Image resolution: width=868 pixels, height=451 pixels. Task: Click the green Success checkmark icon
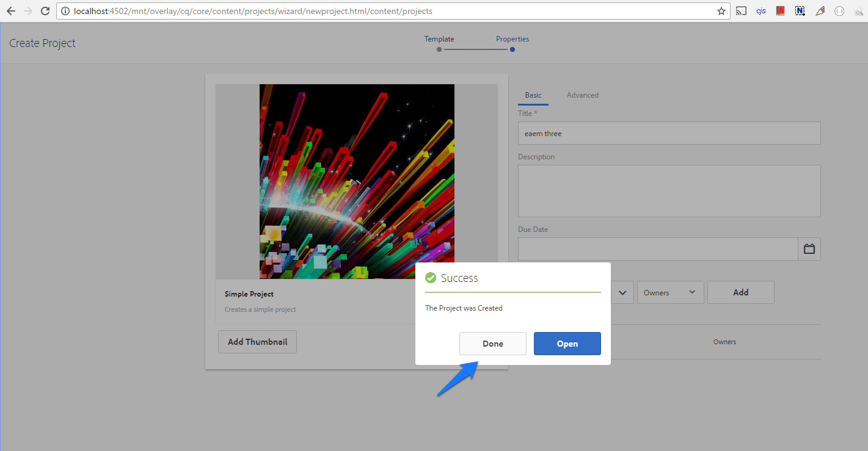(x=431, y=278)
